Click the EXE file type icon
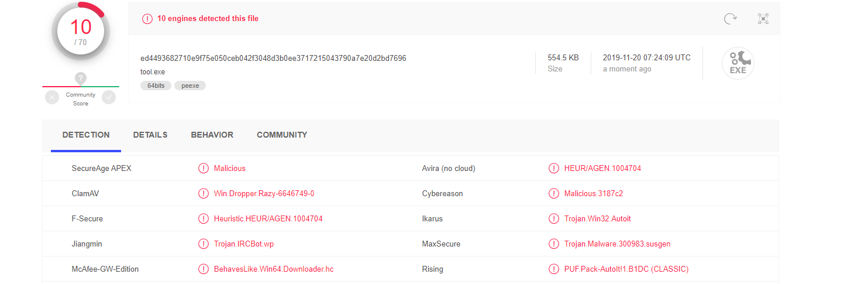The height and width of the screenshot is (284, 868). point(738,63)
